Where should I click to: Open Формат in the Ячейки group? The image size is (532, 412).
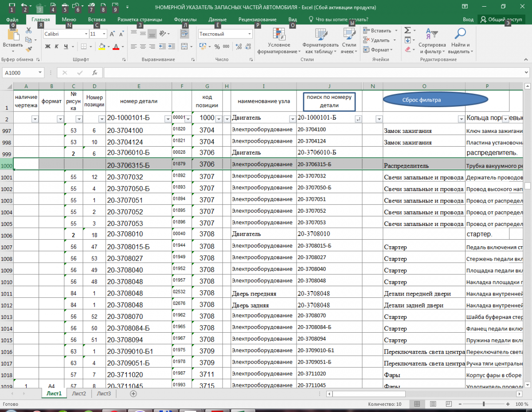[377, 50]
